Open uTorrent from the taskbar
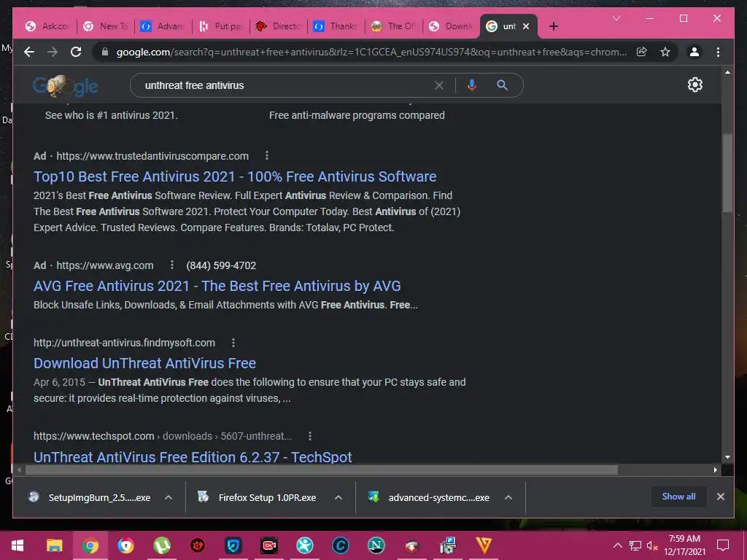 pos(162,545)
